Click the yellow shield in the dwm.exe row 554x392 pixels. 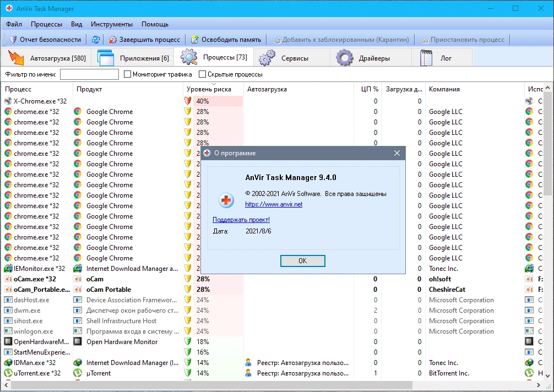coord(188,311)
